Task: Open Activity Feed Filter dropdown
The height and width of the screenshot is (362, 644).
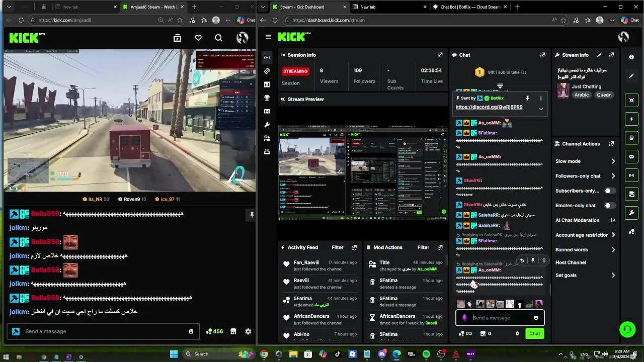Action: (x=338, y=247)
